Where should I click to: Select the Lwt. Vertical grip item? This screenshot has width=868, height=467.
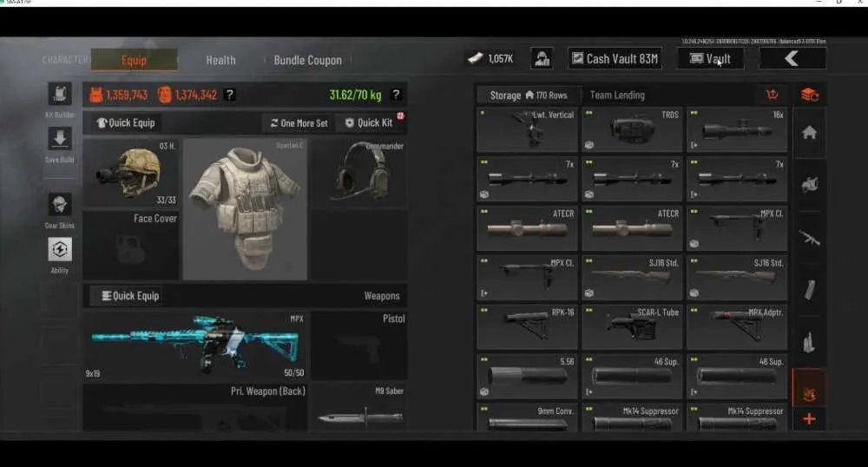pyautogui.click(x=527, y=130)
